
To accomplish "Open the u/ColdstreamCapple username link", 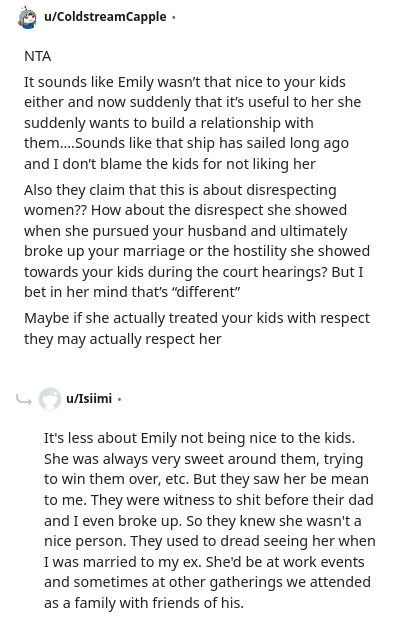I will (105, 17).
